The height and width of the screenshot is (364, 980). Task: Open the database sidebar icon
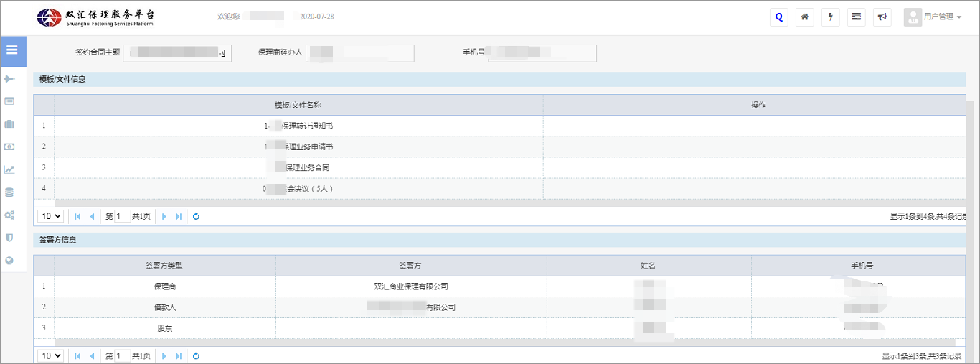(9, 192)
